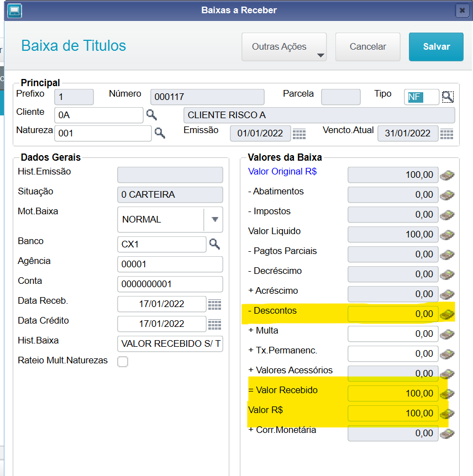Click money icon beside Impostos
The image size is (473, 476).
click(x=447, y=215)
